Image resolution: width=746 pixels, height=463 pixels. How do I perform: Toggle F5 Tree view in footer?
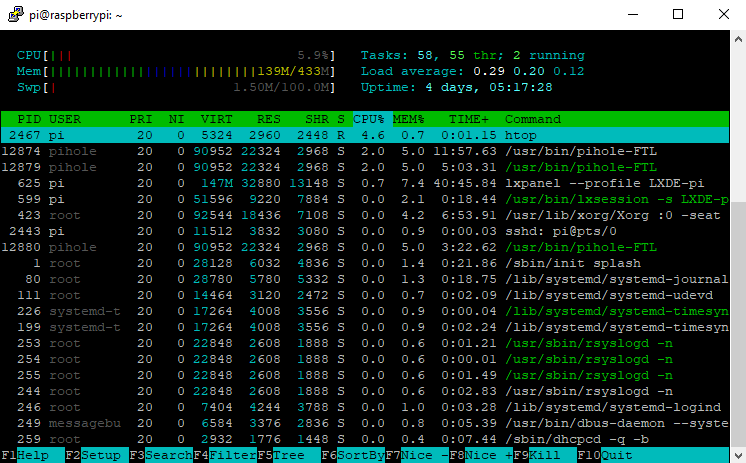(x=290, y=455)
